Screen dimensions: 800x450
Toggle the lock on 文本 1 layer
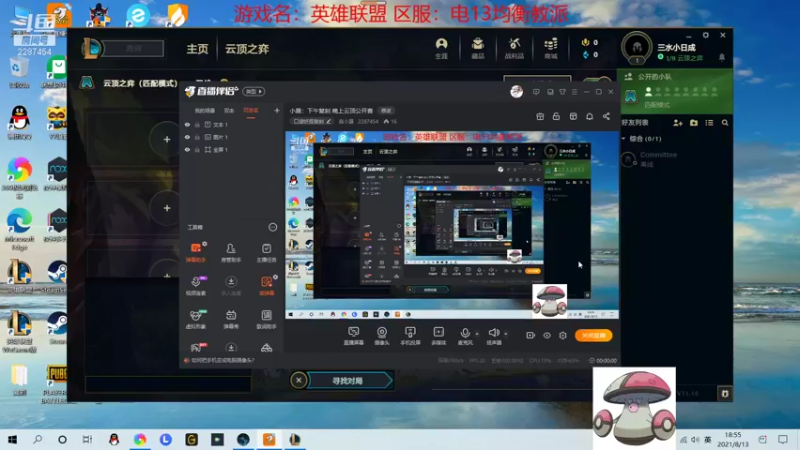tap(197, 124)
